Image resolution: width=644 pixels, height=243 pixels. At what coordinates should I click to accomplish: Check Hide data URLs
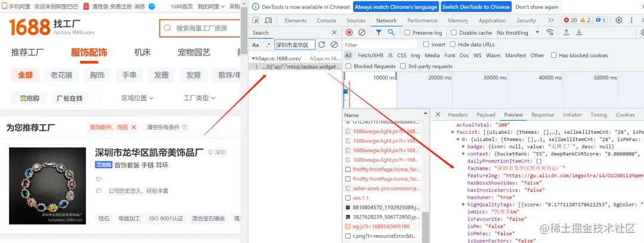pyautogui.click(x=453, y=44)
